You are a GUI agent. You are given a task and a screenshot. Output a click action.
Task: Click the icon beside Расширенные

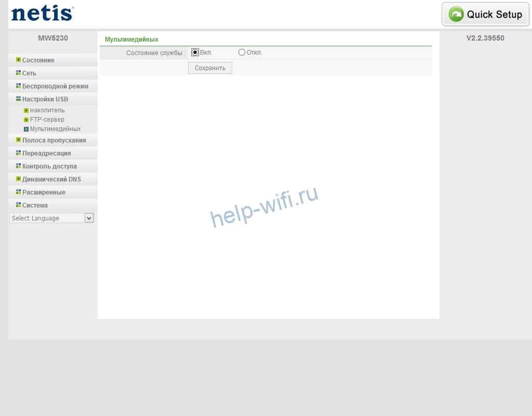tap(18, 192)
